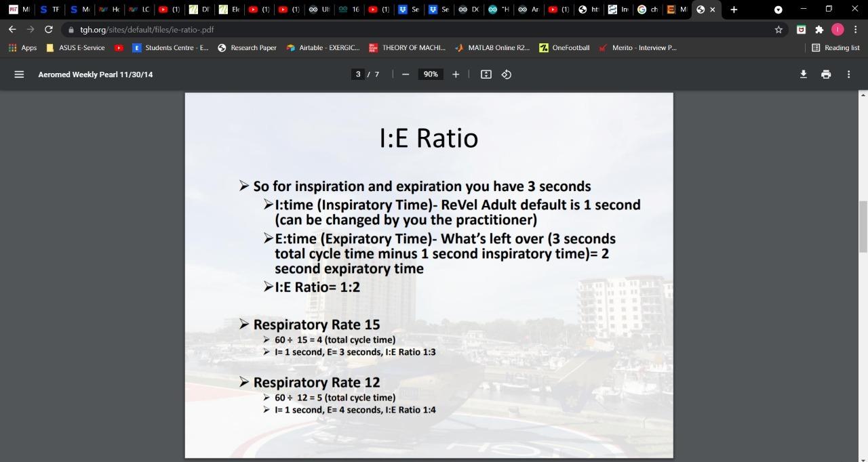The width and height of the screenshot is (868, 462).
Task: Click line ending 'I:E Ratio 1:4'
Action: click(355, 410)
